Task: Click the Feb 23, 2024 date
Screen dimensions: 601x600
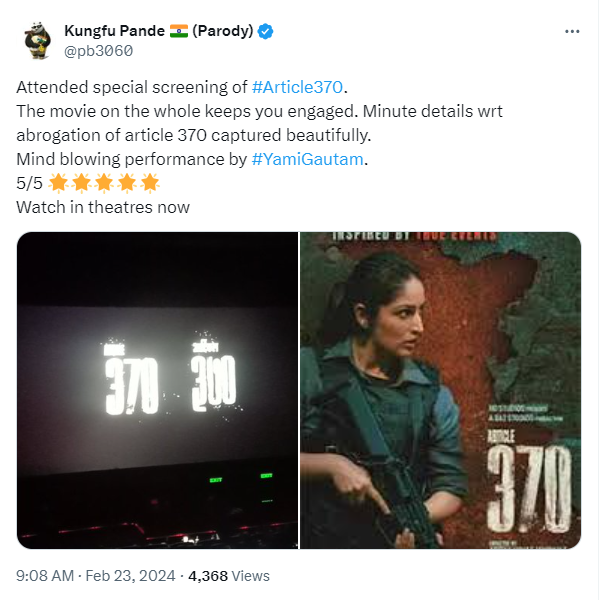Action: (x=130, y=576)
